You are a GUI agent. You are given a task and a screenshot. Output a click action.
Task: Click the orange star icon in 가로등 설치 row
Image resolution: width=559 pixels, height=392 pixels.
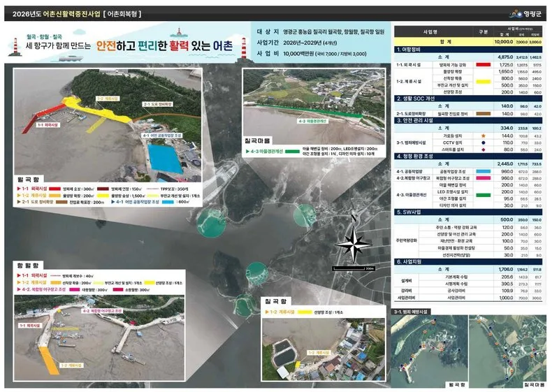click(x=483, y=136)
